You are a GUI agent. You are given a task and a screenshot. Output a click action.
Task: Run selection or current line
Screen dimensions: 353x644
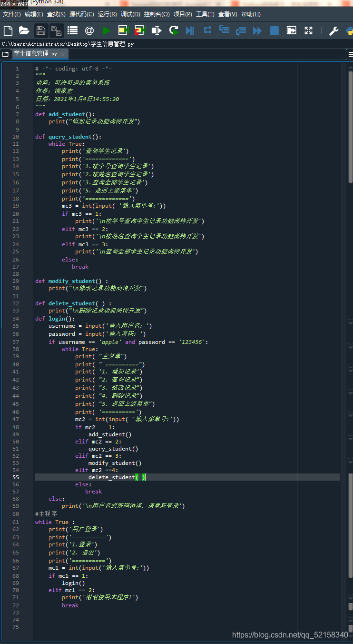point(157,31)
